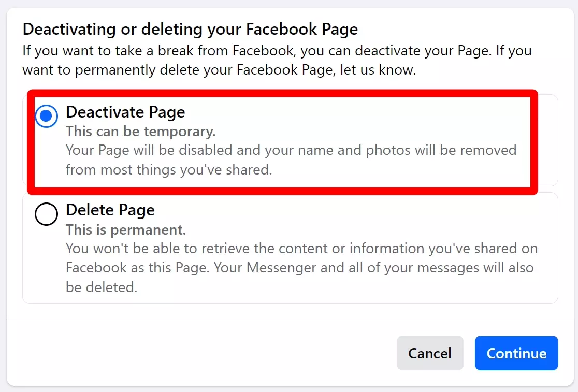Image resolution: width=578 pixels, height=392 pixels.
Task: Select the Deactivate Page radio button
Action: tap(46, 117)
